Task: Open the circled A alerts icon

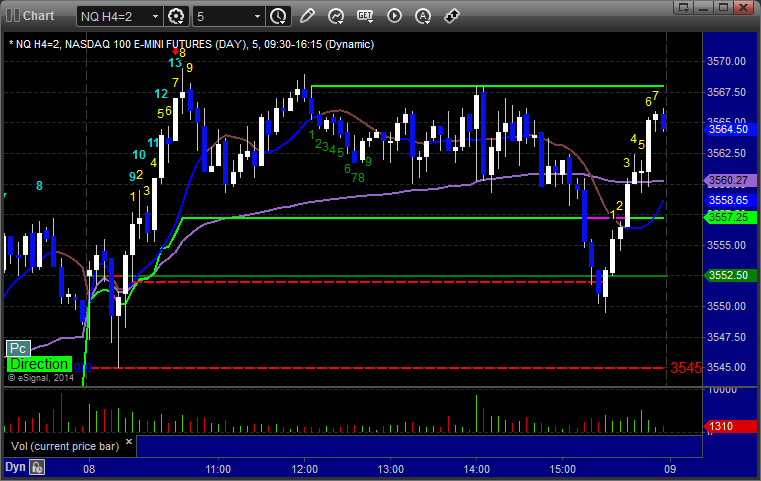Action: coord(423,16)
